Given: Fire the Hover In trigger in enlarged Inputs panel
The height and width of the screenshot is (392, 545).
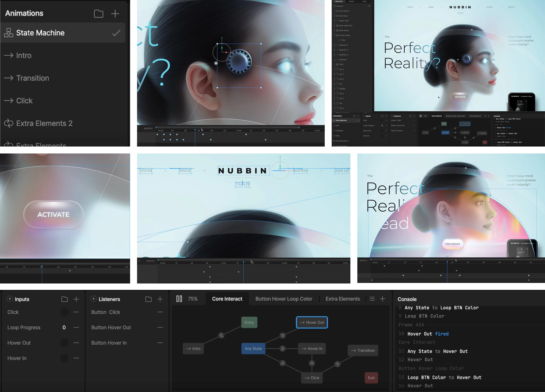Looking at the screenshot, I should (x=64, y=358).
